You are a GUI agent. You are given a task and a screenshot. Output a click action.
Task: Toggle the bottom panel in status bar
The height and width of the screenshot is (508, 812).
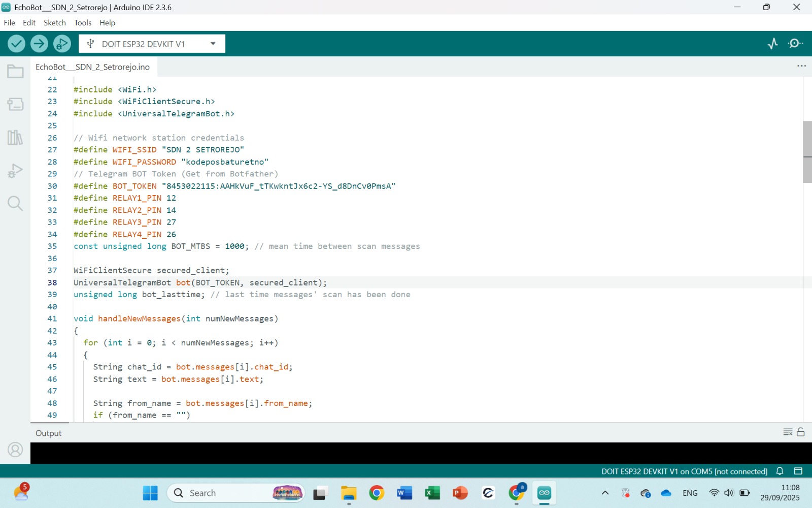[x=798, y=471]
